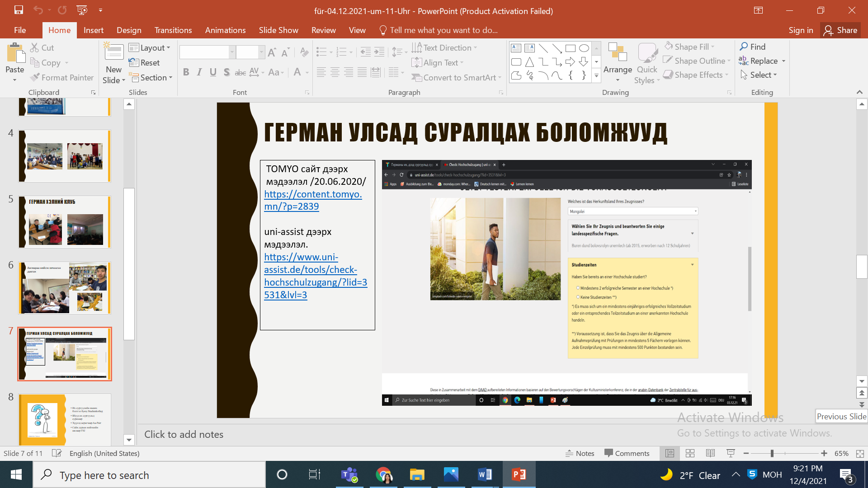Image resolution: width=868 pixels, height=488 pixels.
Task: Open the Animations tab
Action: (x=225, y=30)
